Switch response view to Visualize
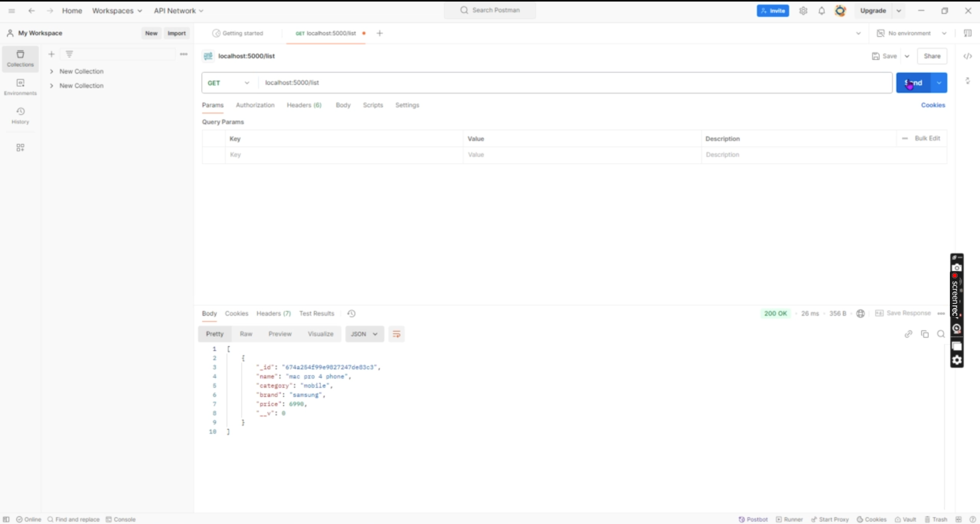Viewport: 980px width, 524px height. point(321,334)
